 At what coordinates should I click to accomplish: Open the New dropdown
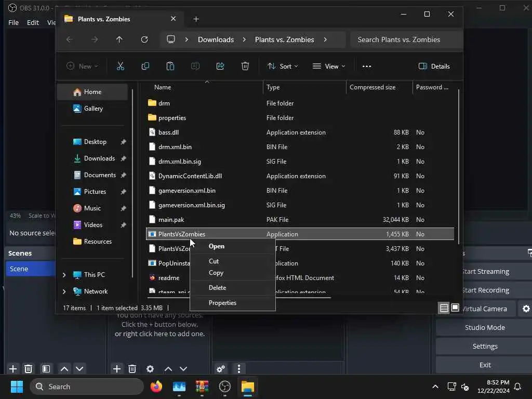click(83, 66)
